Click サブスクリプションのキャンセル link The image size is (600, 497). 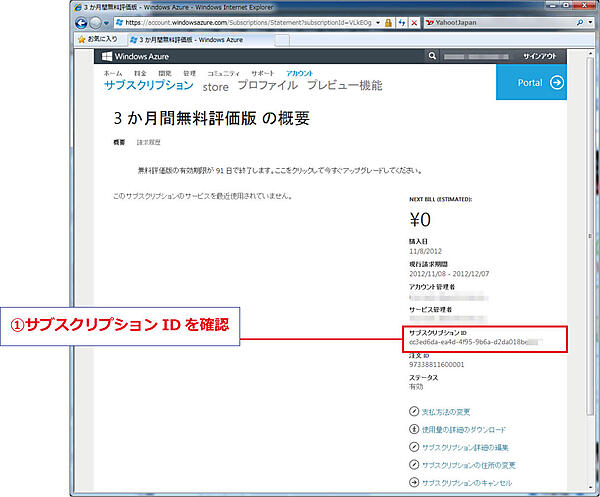coord(467,482)
